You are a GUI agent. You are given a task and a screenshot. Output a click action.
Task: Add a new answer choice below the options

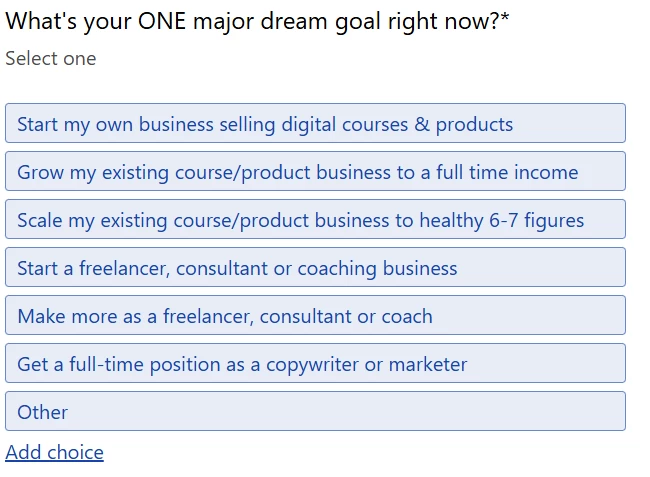click(54, 452)
